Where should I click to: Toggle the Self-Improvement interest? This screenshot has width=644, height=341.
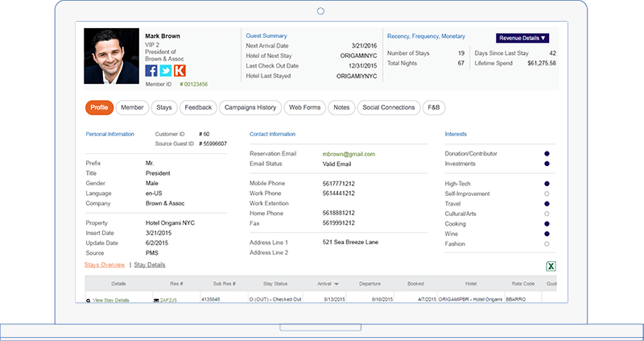(547, 193)
